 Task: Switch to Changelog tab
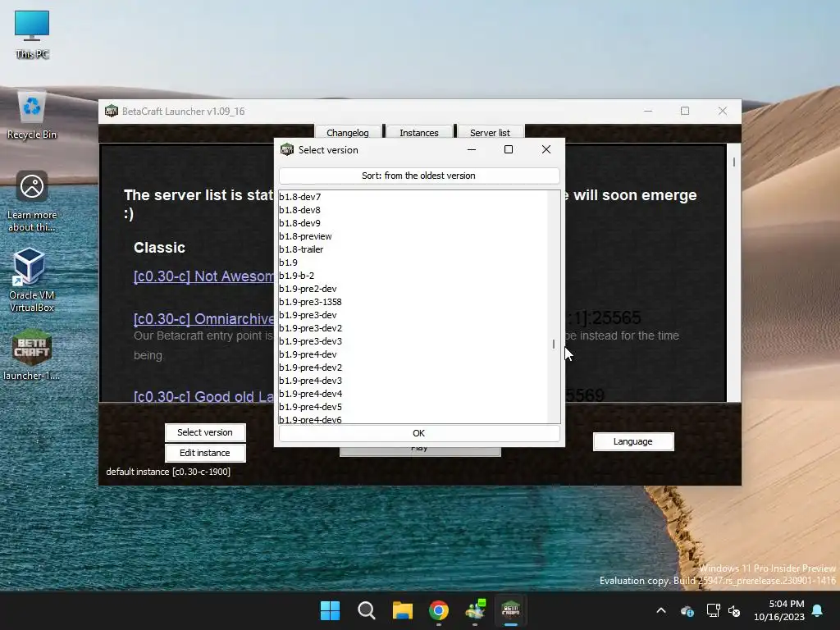click(348, 132)
